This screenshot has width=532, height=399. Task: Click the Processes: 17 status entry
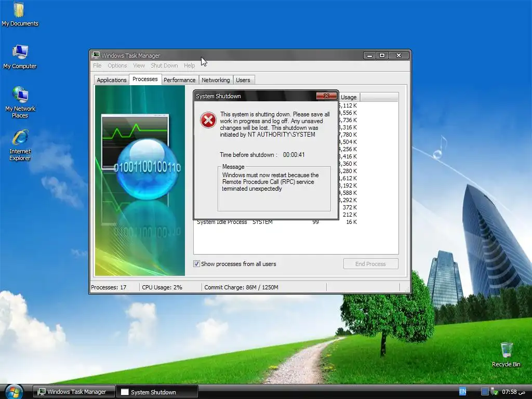tap(109, 287)
